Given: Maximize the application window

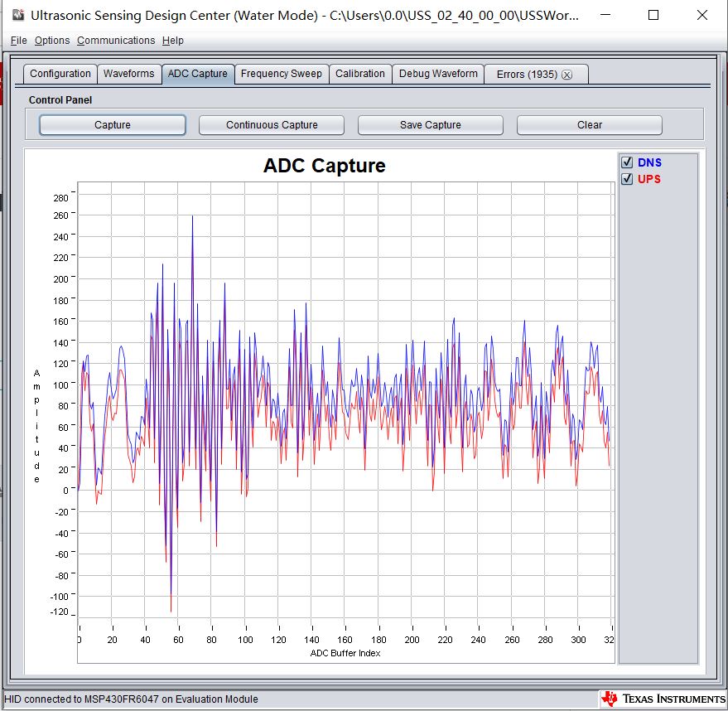Looking at the screenshot, I should [x=653, y=15].
